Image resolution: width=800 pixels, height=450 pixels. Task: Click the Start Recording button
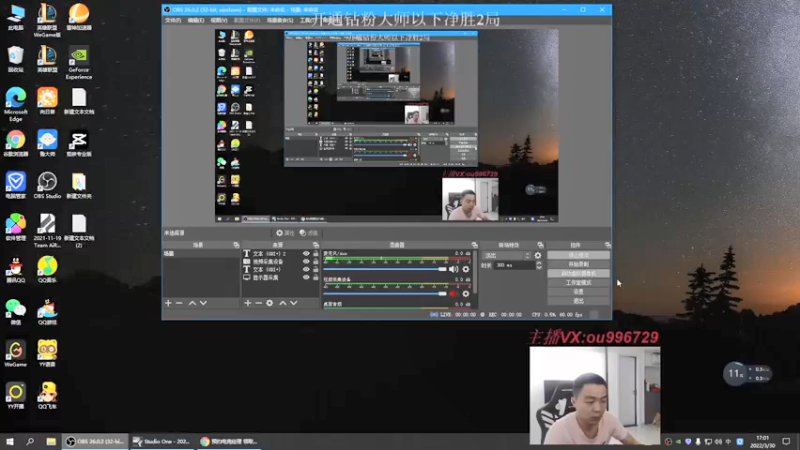point(578,264)
